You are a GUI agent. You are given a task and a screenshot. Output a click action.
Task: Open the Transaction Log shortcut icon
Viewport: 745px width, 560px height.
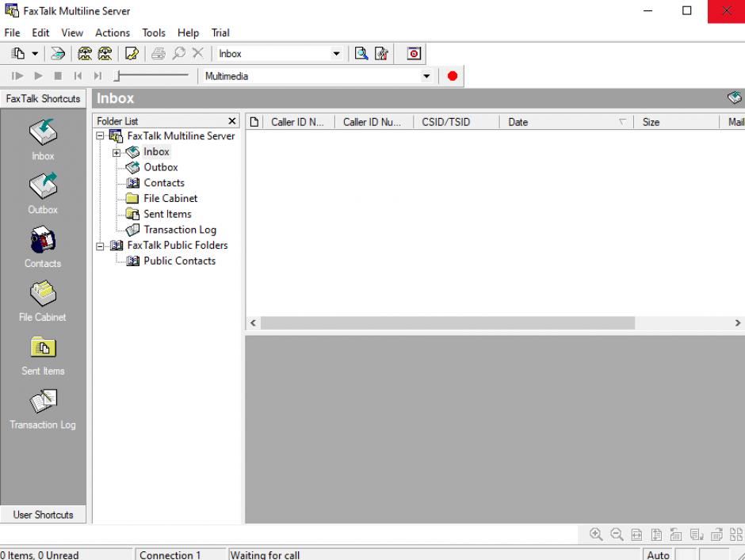43,402
